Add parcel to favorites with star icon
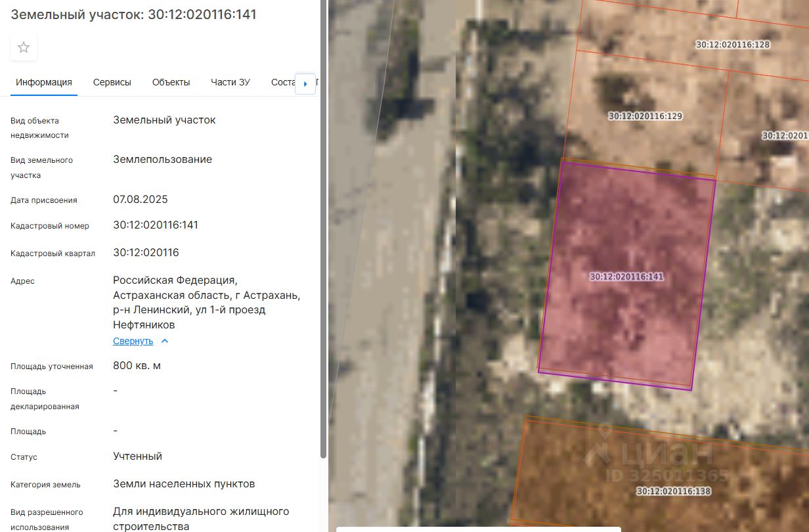The height and width of the screenshot is (532, 809). tap(24, 47)
